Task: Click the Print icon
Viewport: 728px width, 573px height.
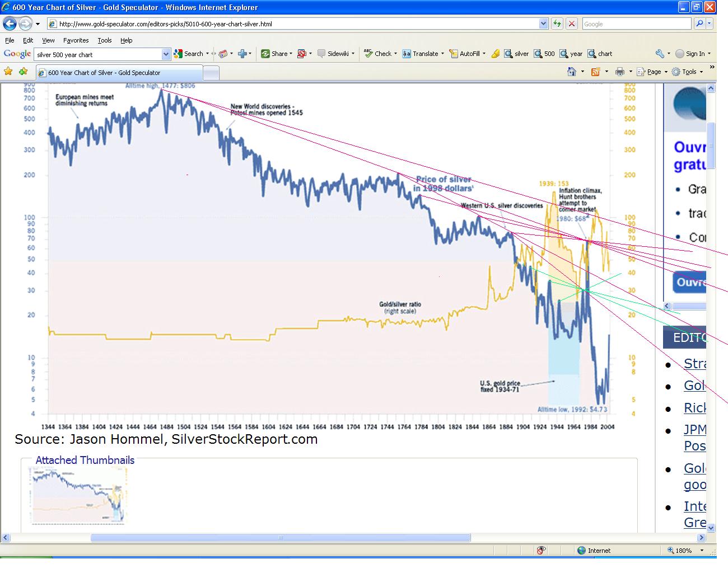Action: 619,72
